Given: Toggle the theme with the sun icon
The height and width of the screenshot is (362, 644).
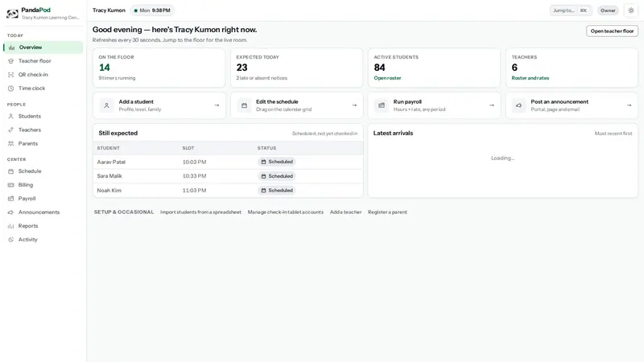Looking at the screenshot, I should pos(631,10).
